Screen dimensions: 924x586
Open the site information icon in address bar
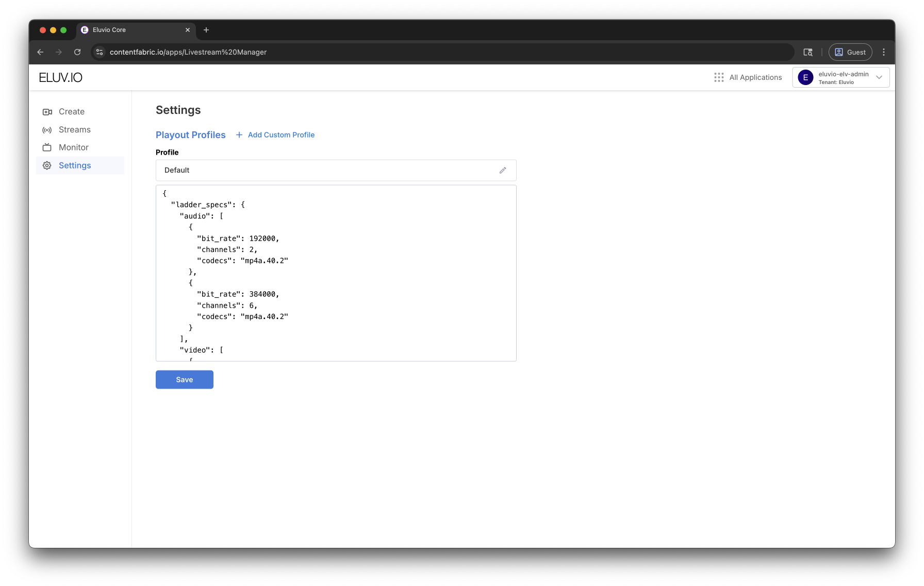click(x=100, y=52)
